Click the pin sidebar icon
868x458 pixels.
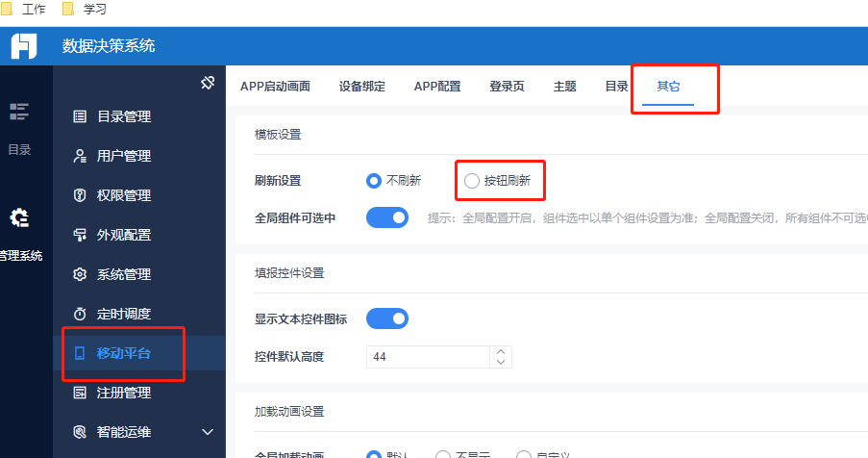coord(208,83)
